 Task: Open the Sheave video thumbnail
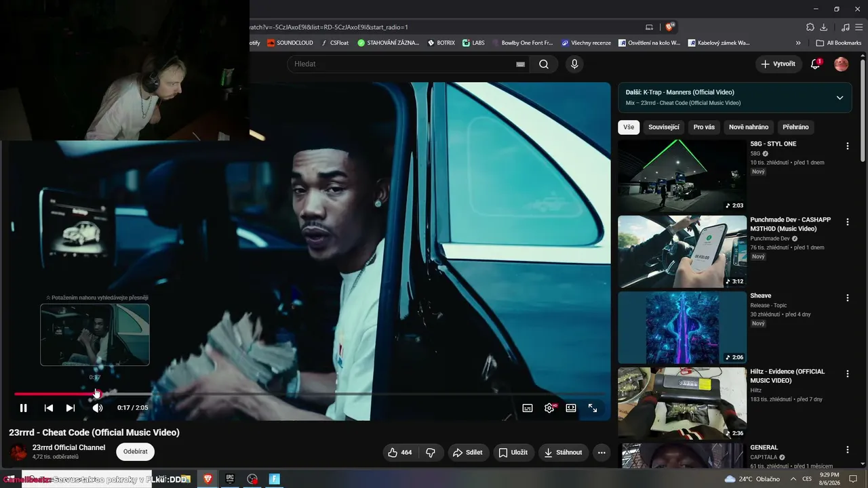click(x=682, y=327)
